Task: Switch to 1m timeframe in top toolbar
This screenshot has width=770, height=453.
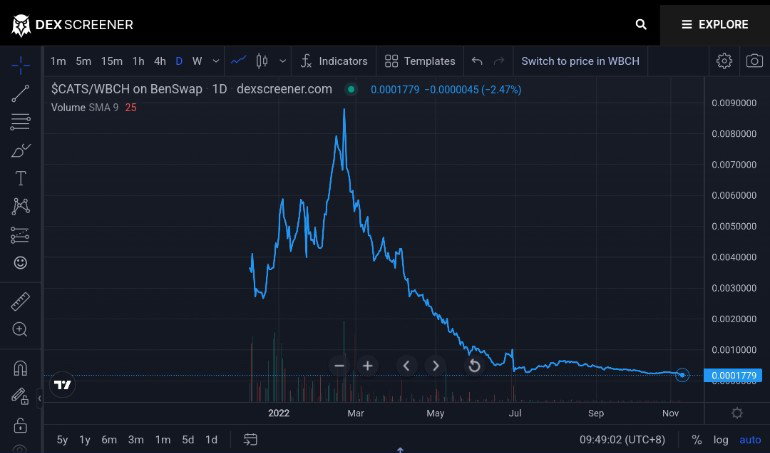Action: point(58,61)
